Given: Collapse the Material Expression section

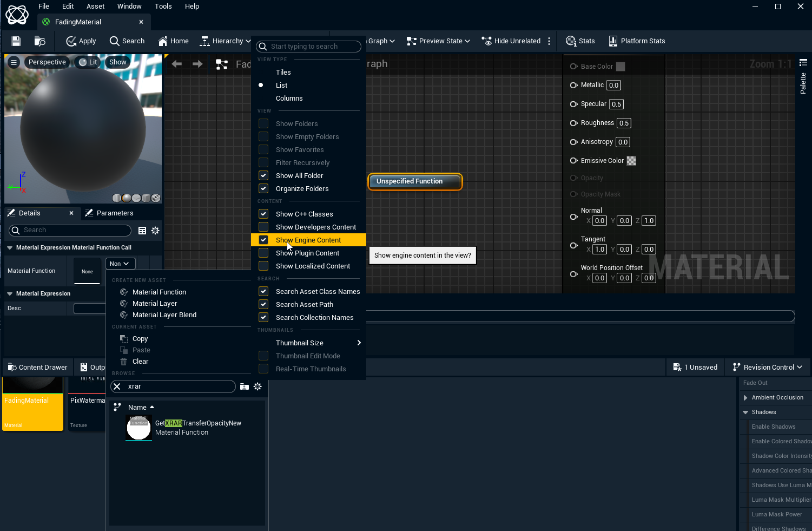Looking at the screenshot, I should click(10, 294).
